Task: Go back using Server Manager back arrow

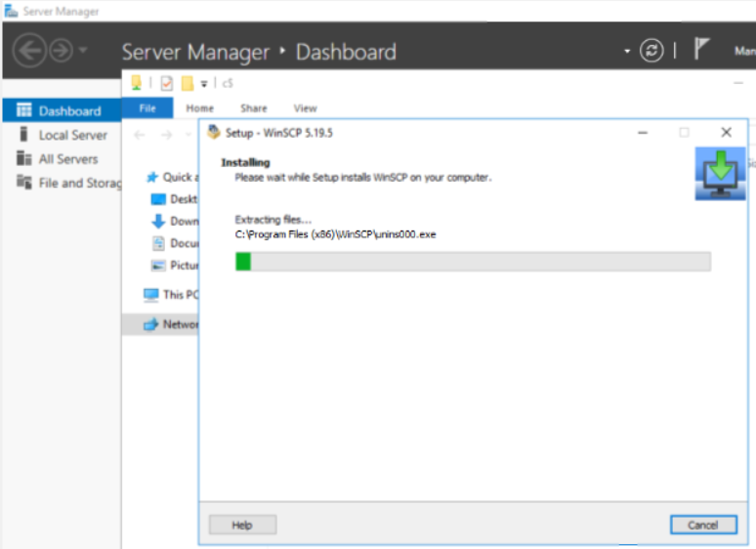Action: coord(29,51)
